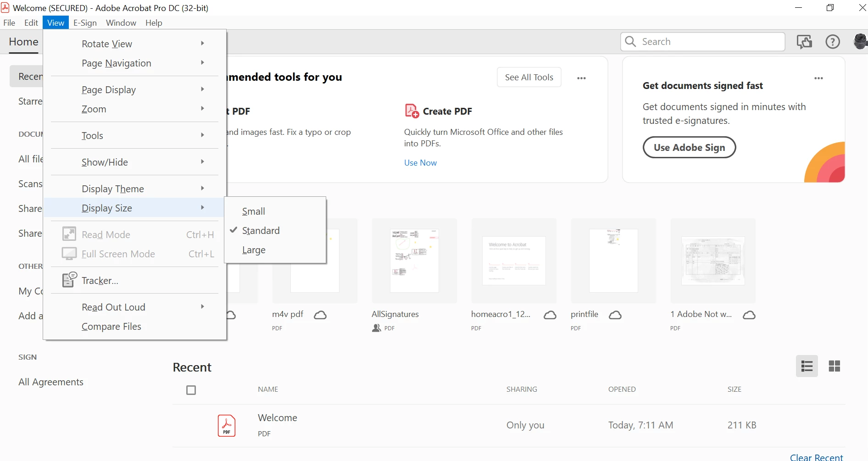Screen dimensions: 868x461
Task: Switch to grid thumbnail view icon
Action: pyautogui.click(x=835, y=366)
